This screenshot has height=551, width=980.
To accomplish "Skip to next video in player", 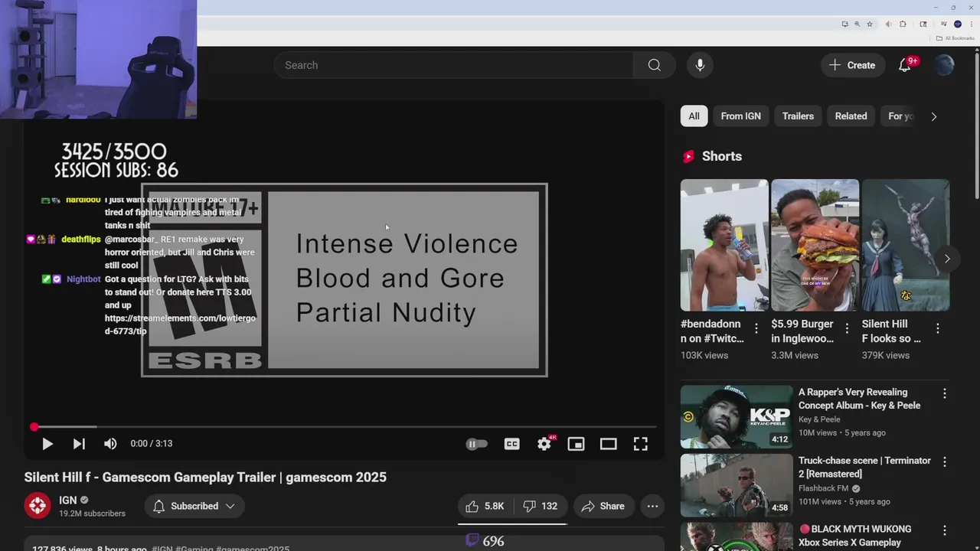I will tap(79, 444).
